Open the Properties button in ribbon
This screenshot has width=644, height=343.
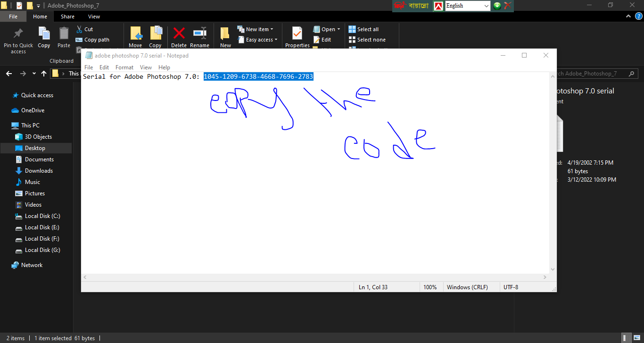pyautogui.click(x=297, y=37)
